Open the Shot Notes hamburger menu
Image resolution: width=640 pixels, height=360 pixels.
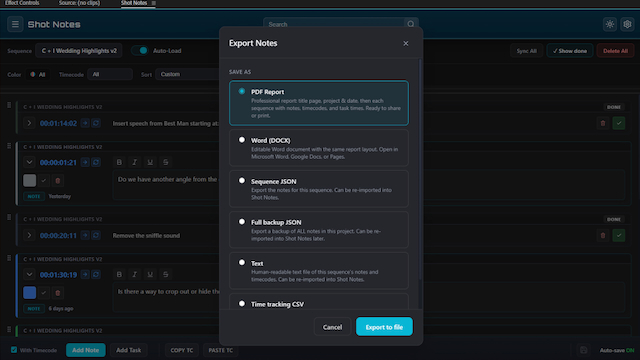(x=15, y=24)
